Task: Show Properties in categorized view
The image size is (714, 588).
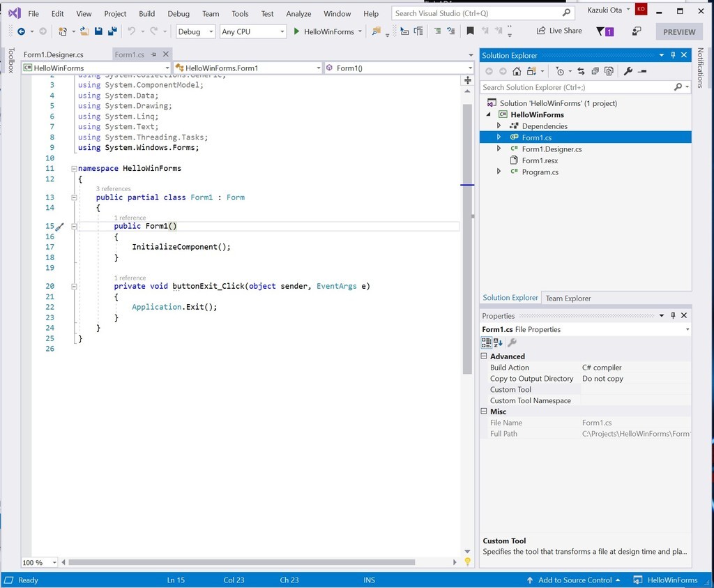Action: pyautogui.click(x=486, y=342)
